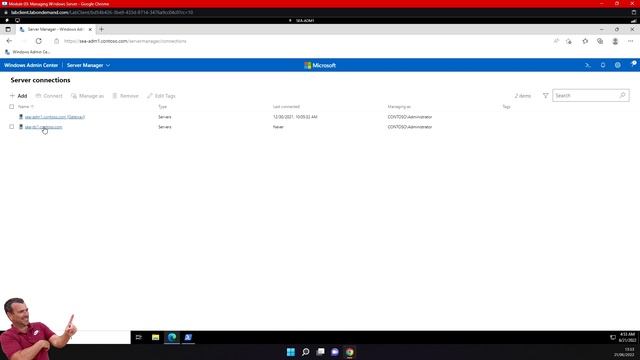Image resolution: width=640 pixels, height=360 pixels.
Task: Click the Microsoft logo in header
Action: click(x=320, y=65)
